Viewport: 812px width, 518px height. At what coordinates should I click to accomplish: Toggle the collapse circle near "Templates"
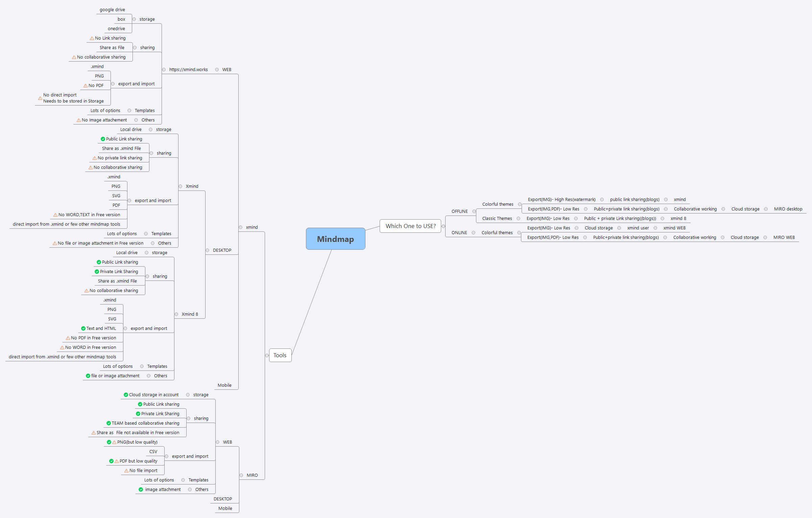click(129, 110)
